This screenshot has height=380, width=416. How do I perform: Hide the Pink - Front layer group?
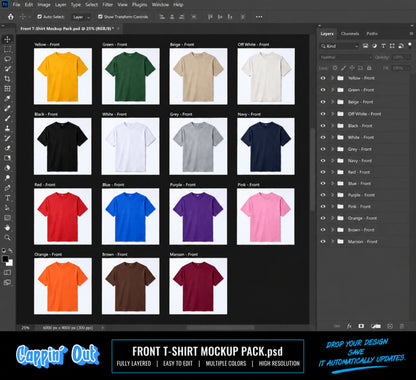(323, 206)
